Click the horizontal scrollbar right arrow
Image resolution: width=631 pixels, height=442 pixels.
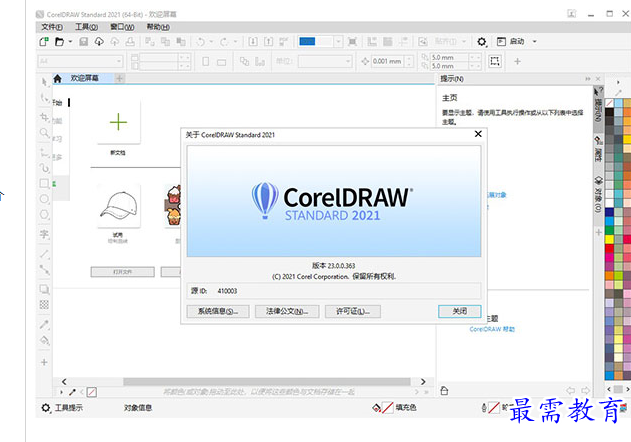pyautogui.click(x=423, y=382)
